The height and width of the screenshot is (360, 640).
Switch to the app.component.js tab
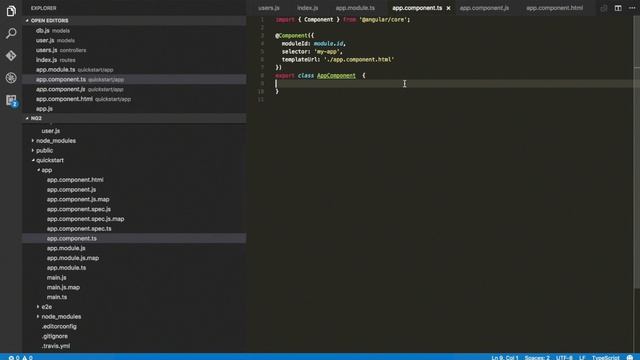click(484, 8)
